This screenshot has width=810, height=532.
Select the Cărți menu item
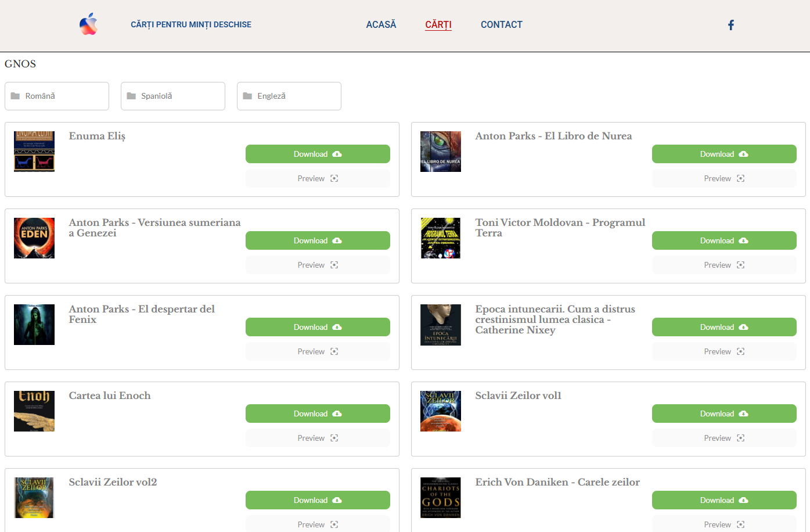coord(438,24)
